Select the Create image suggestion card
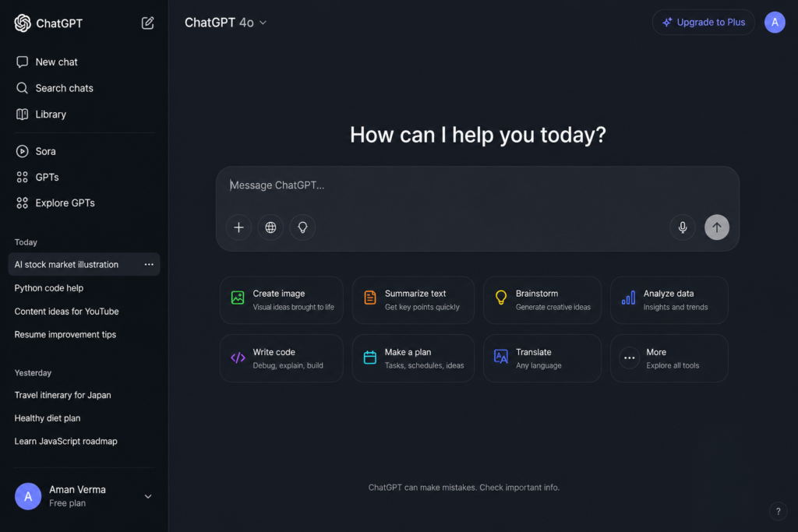Screen dimensions: 798x532 281,300
